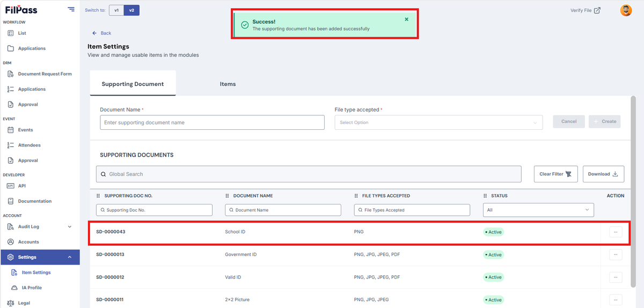This screenshot has width=644, height=308.
Task: Open the File type accepted dropdown
Action: 438,122
